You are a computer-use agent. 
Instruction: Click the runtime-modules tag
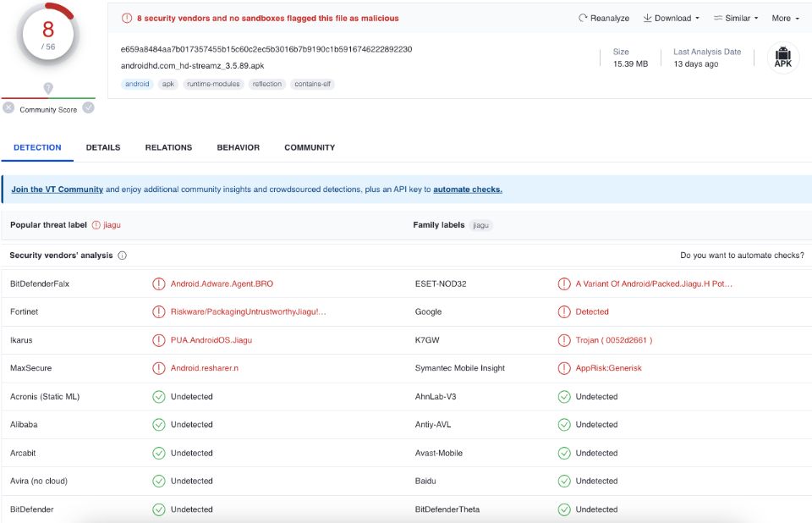click(213, 84)
